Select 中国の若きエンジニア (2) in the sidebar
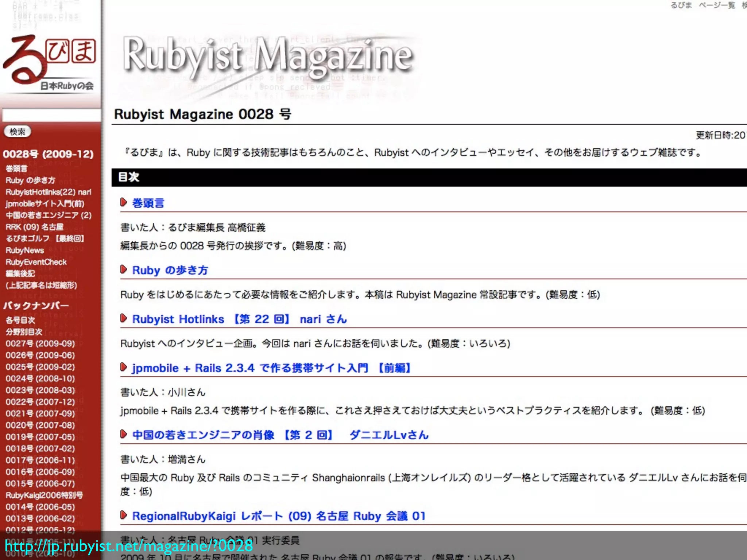This screenshot has height=560, width=747. click(49, 215)
